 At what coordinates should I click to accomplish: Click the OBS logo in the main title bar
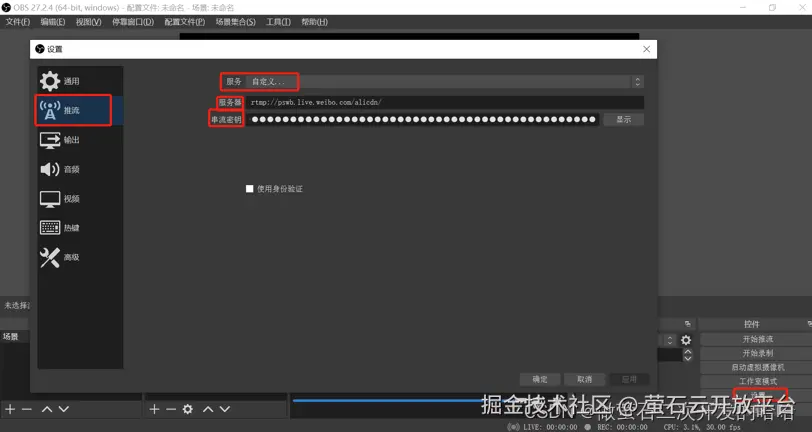point(6,7)
